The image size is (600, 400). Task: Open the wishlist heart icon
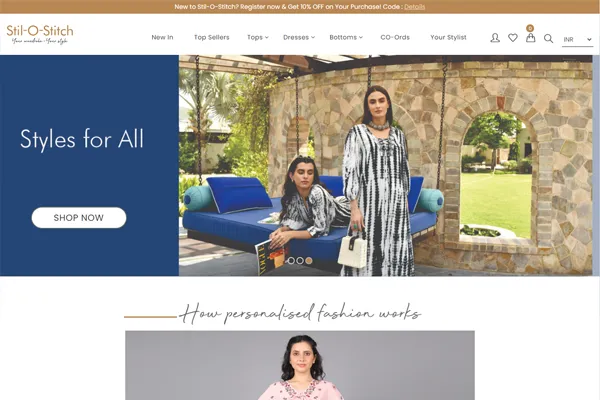513,38
